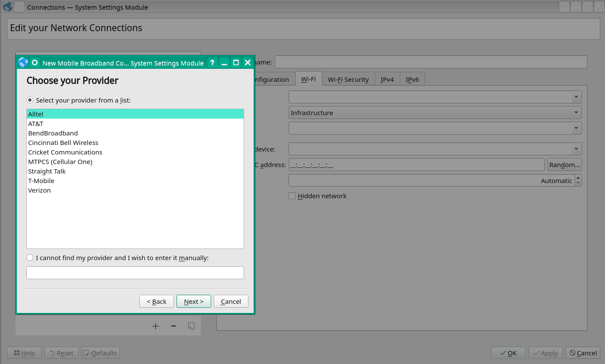Restore Defaults in Connections window
The image size is (605, 364).
(100, 353)
